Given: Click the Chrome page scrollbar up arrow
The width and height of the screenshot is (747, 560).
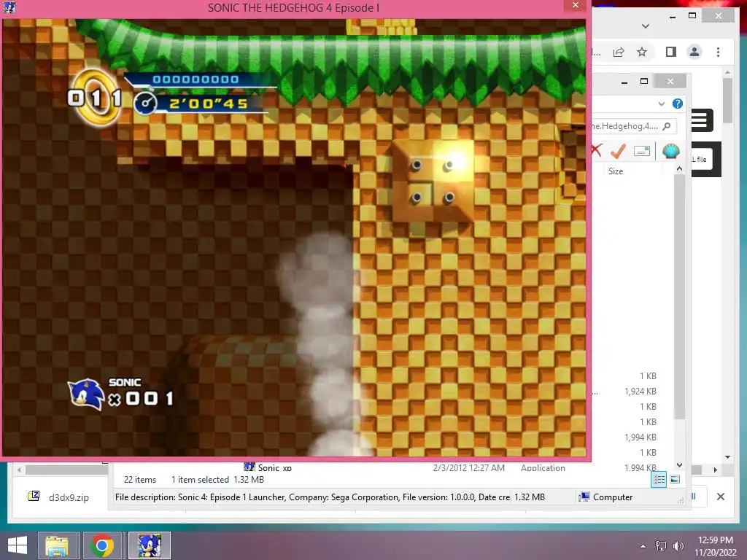Looking at the screenshot, I should pos(727,72).
